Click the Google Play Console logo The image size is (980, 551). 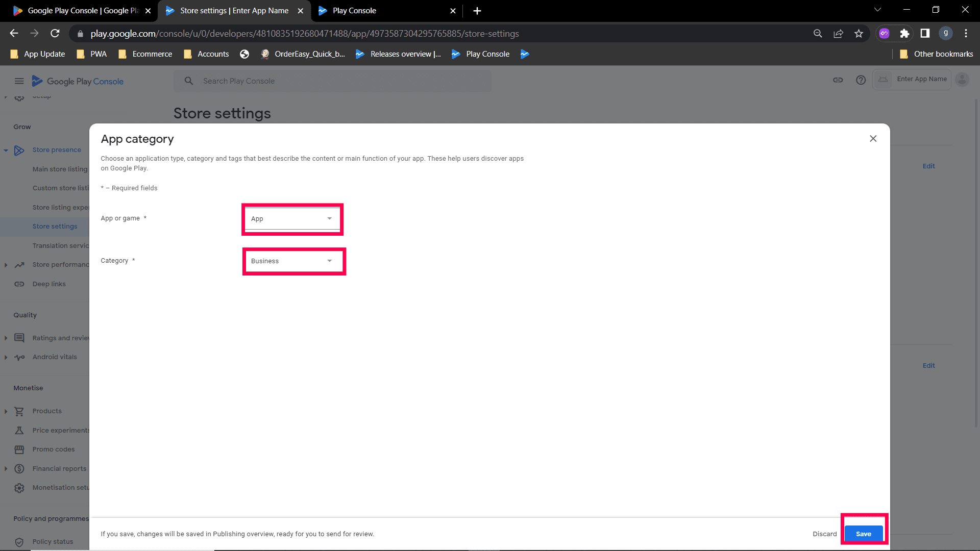point(78,81)
